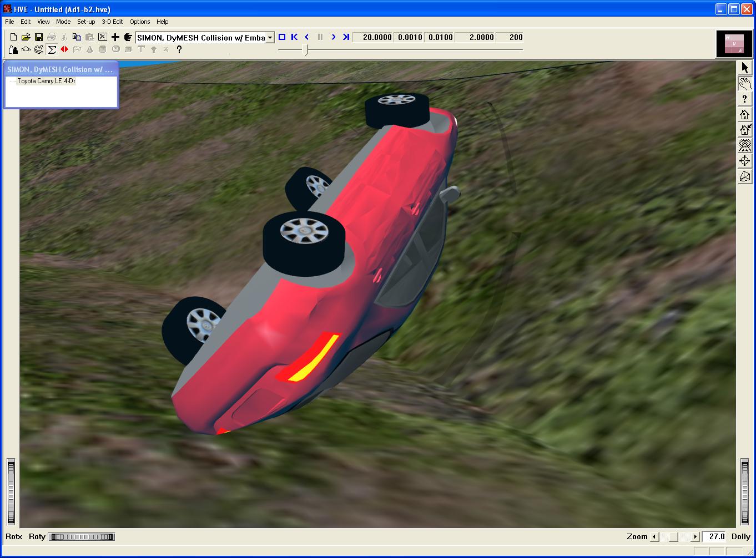Expand the SIMON DyMESH event dropdown

click(x=270, y=38)
